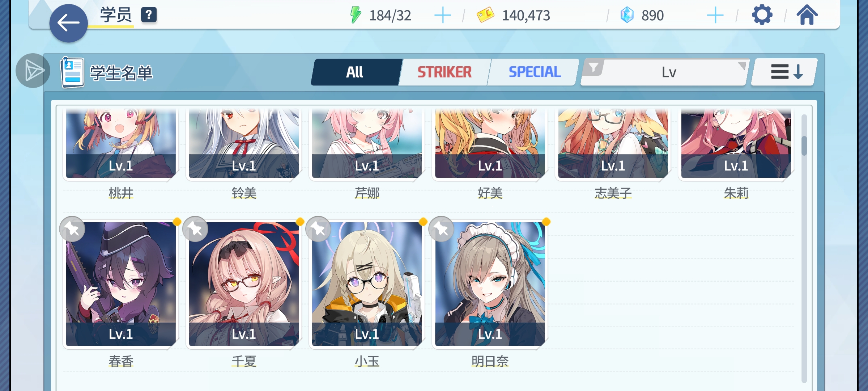Viewport: 868px width, 391px height.
Task: Open 小玉's student card
Action: pos(367,284)
